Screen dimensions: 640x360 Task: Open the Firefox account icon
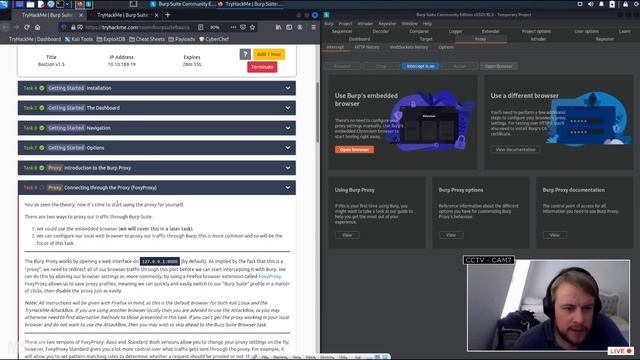point(300,27)
